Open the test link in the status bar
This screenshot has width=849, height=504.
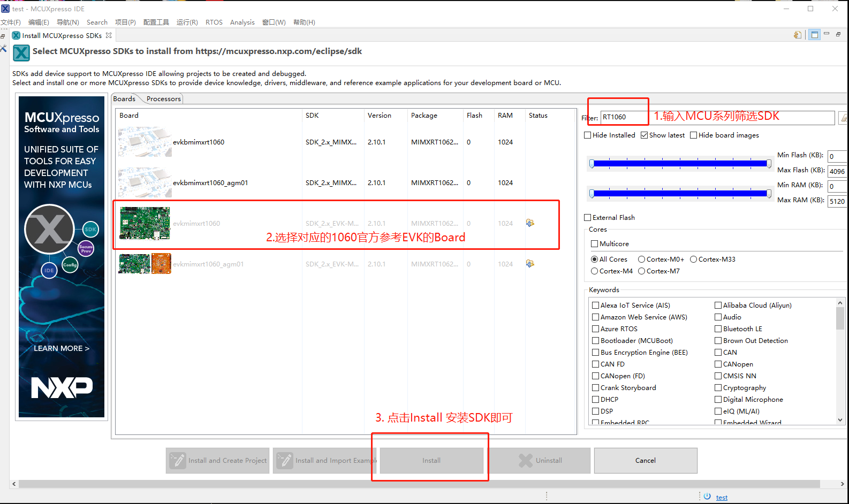(x=722, y=498)
